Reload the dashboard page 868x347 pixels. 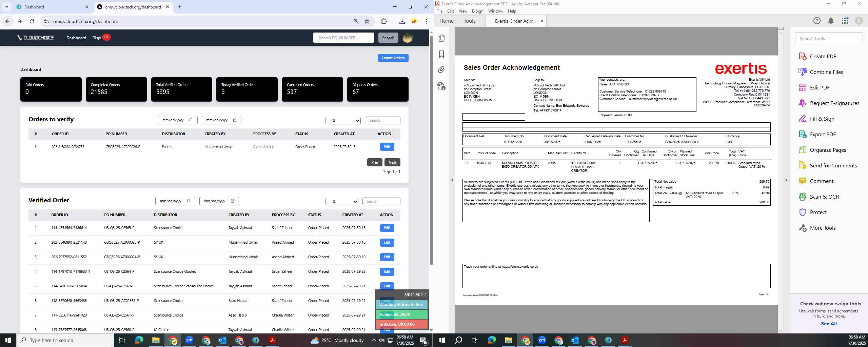point(32,21)
